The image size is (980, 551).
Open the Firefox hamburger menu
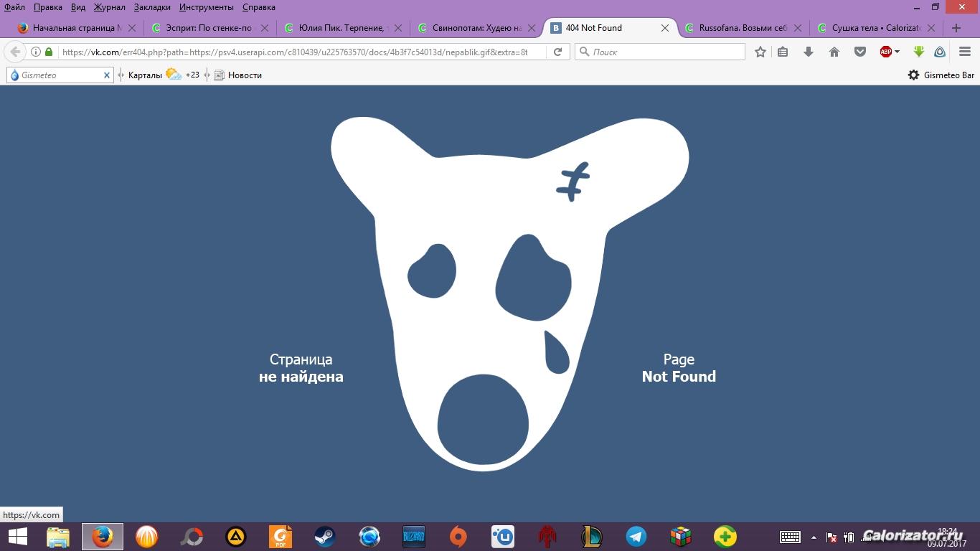pos(965,52)
